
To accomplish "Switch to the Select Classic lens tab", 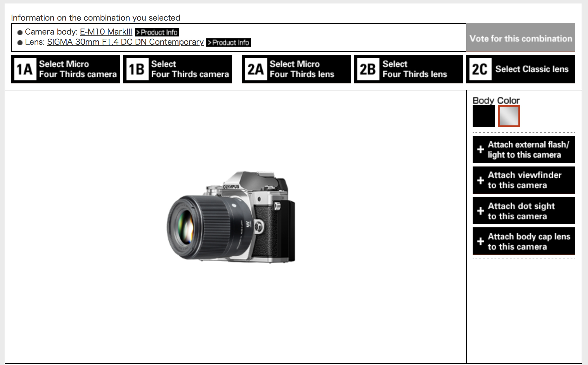I will tap(521, 69).
